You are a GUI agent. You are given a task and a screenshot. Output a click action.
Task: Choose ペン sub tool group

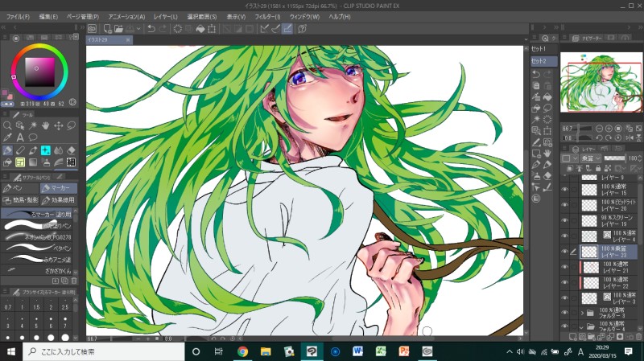pos(20,188)
